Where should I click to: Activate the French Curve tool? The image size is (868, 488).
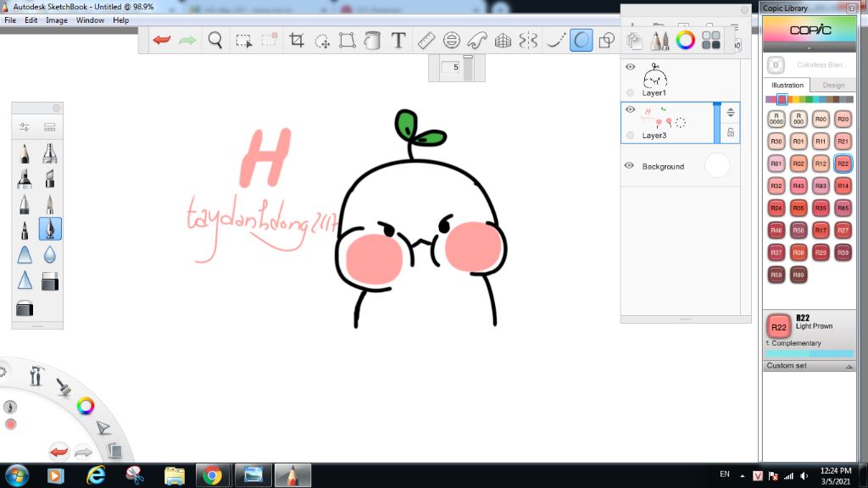(476, 40)
